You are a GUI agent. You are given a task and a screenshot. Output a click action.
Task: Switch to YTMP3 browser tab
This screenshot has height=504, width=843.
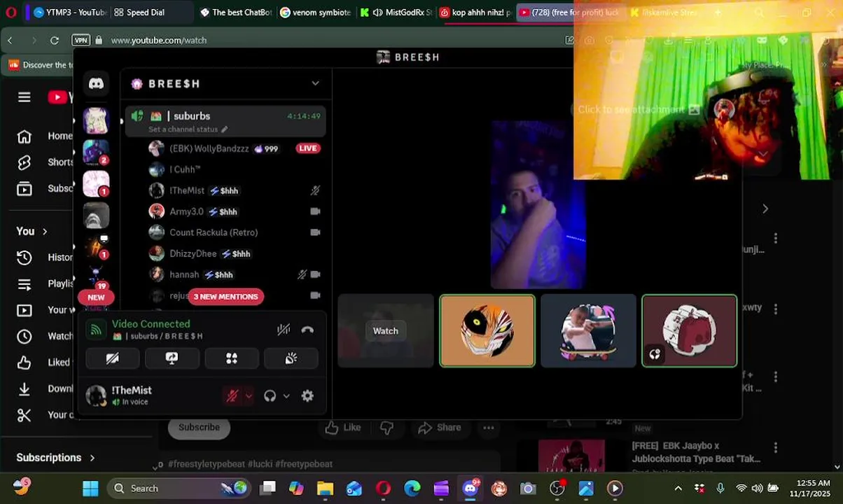click(x=69, y=13)
